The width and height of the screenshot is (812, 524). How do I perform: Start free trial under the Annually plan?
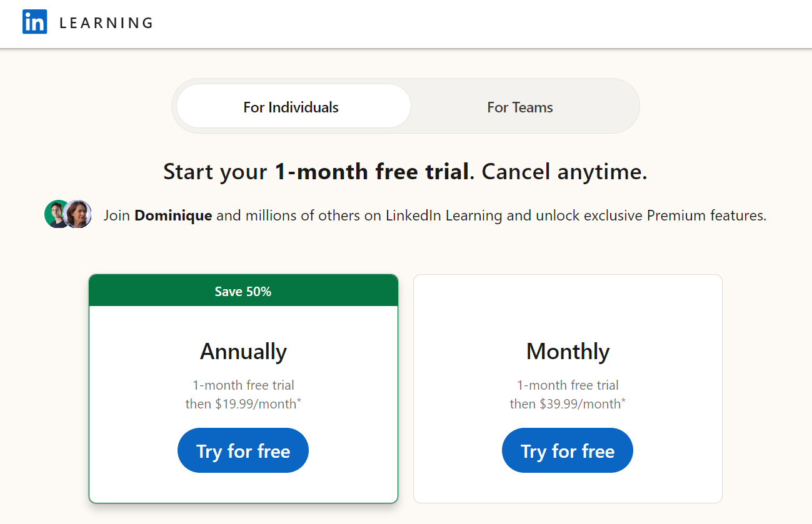pyautogui.click(x=243, y=450)
